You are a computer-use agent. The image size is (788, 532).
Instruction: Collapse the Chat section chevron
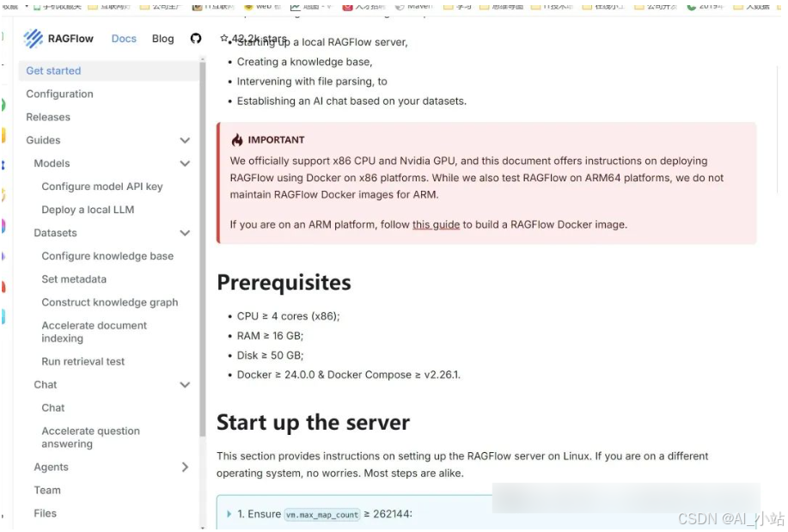point(185,385)
